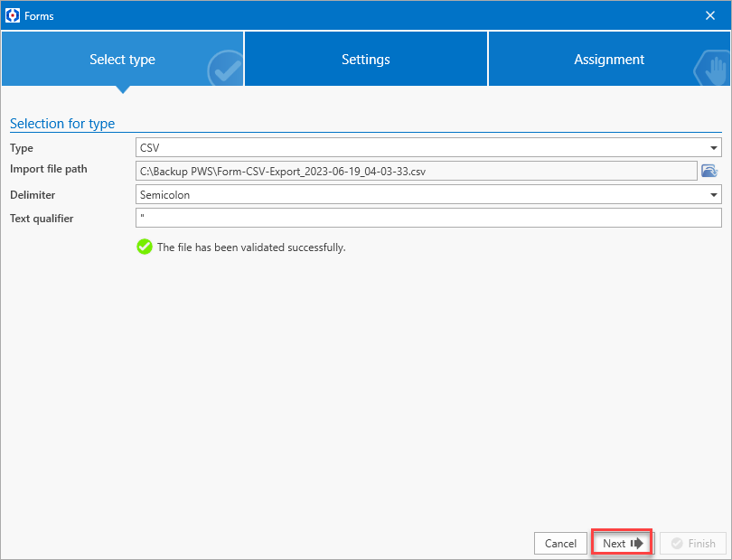Image resolution: width=732 pixels, height=560 pixels.
Task: Click the Forms app logo in title bar
Action: click(13, 15)
